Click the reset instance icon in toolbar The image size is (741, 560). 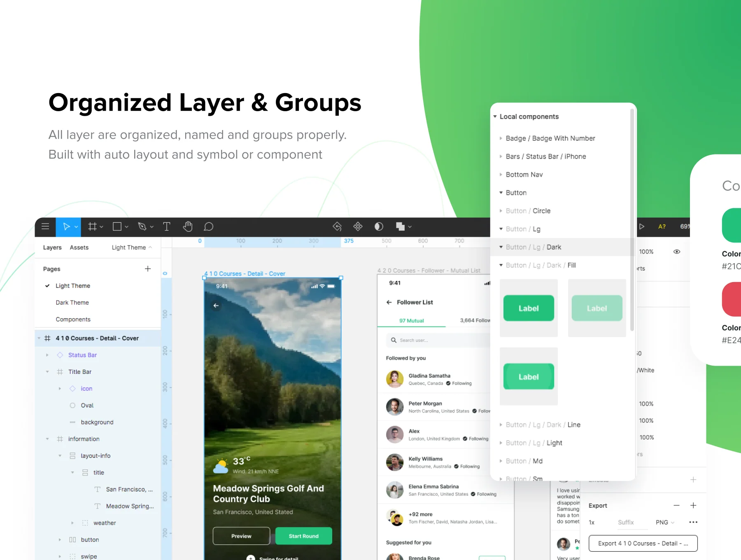click(337, 226)
